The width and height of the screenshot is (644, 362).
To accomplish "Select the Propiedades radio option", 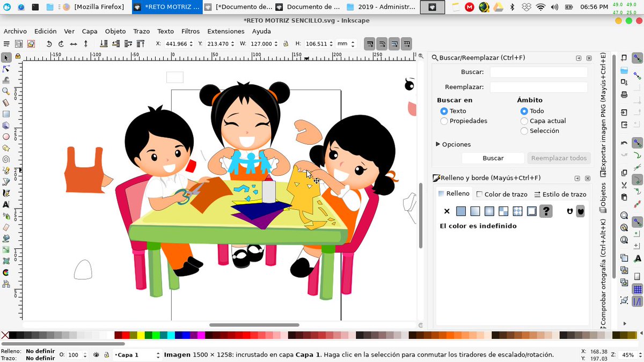I will click(444, 121).
